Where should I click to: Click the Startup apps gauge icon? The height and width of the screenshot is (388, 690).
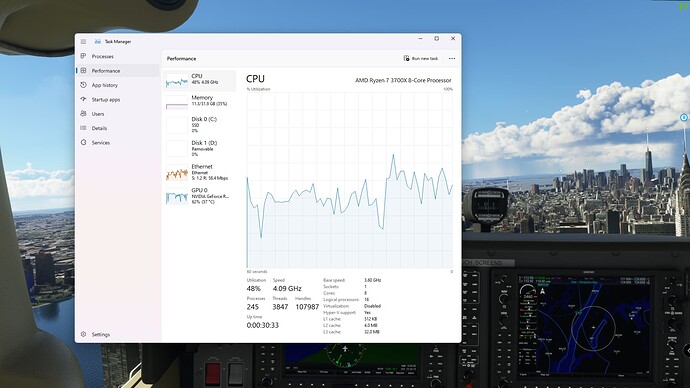coord(83,99)
